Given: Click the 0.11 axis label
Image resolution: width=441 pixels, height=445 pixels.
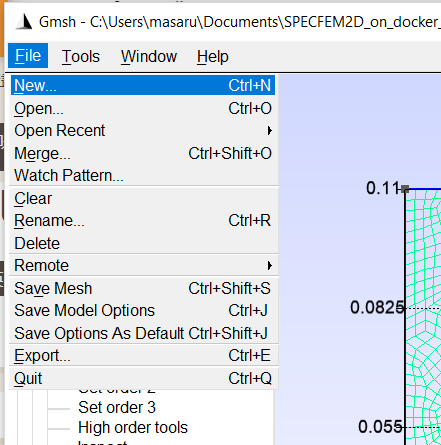Looking at the screenshot, I should tap(383, 188).
